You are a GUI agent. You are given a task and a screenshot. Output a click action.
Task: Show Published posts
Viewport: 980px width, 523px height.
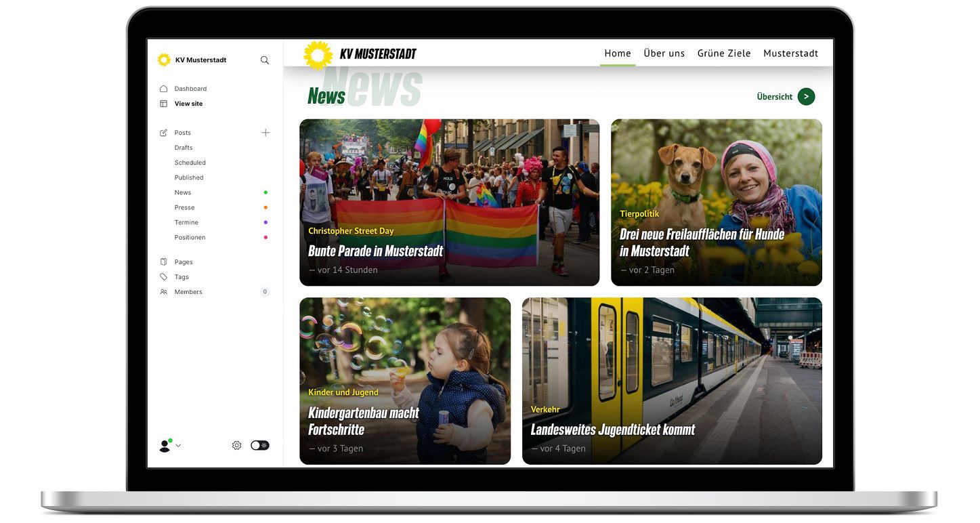[189, 177]
